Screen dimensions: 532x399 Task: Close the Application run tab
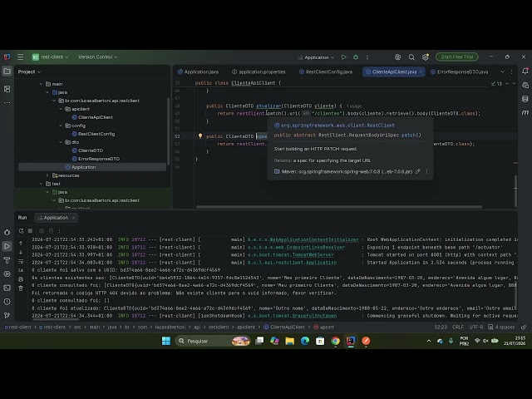73,218
